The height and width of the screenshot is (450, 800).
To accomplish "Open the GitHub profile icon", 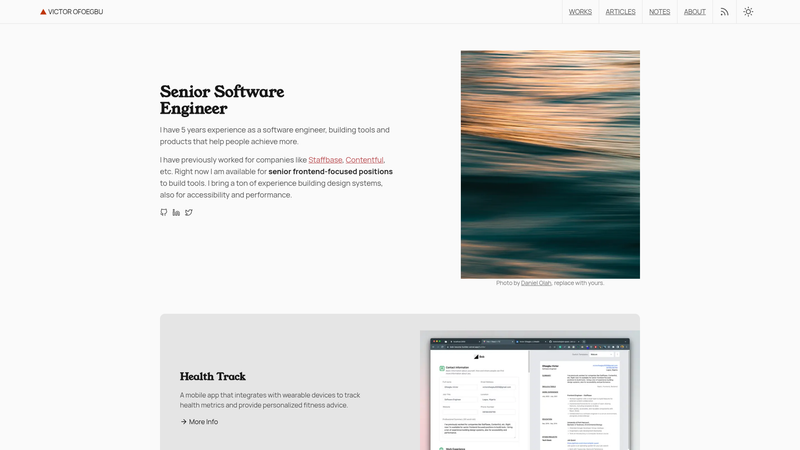I will coord(164,212).
